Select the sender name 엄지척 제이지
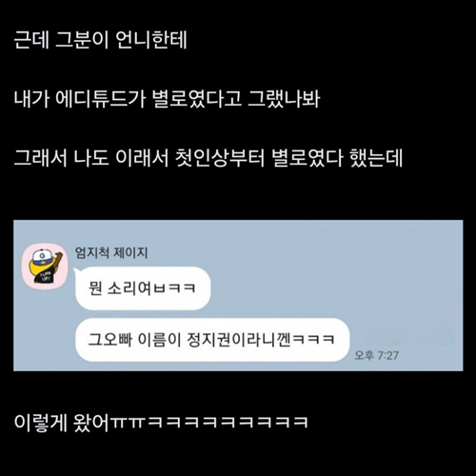 [x=111, y=252]
